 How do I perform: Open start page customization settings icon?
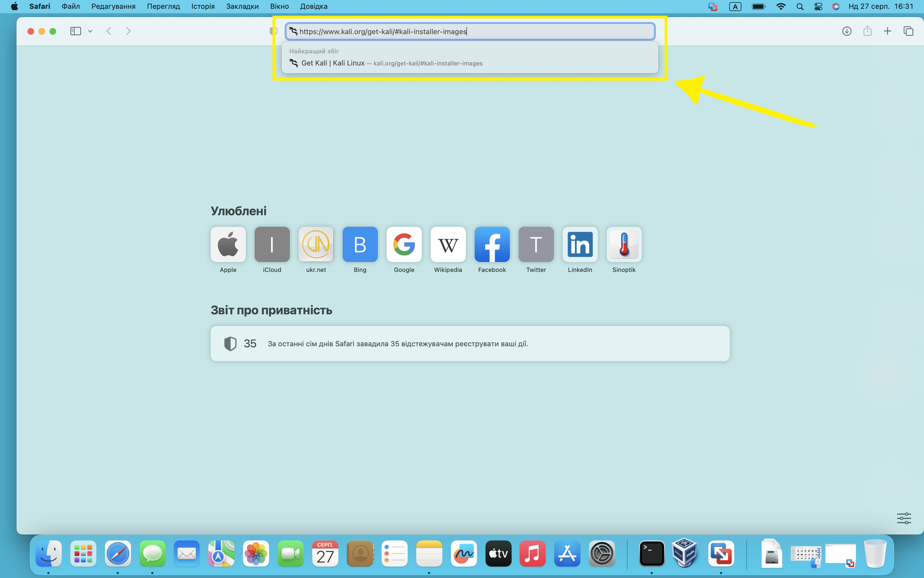tap(904, 518)
